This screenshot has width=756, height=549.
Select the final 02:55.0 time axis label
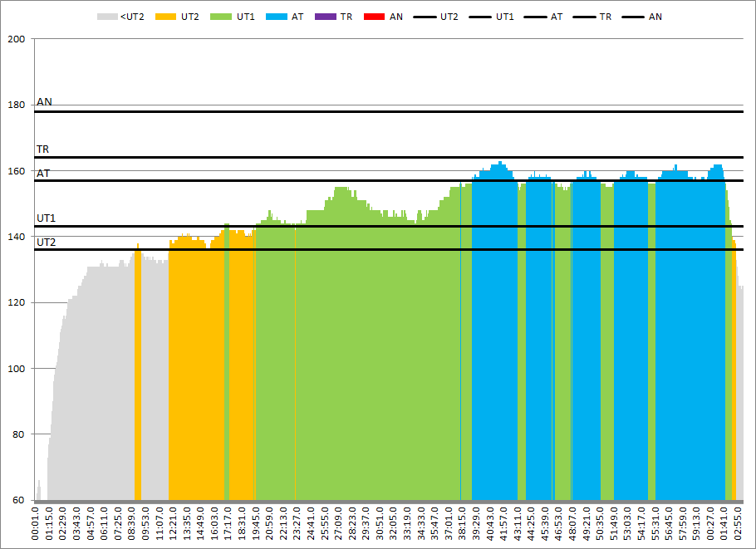pos(738,526)
